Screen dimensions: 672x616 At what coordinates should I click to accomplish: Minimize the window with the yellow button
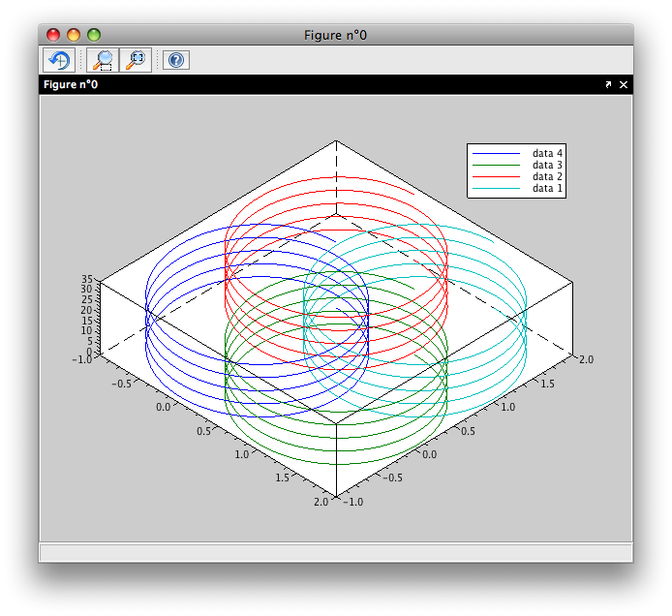coord(74,35)
